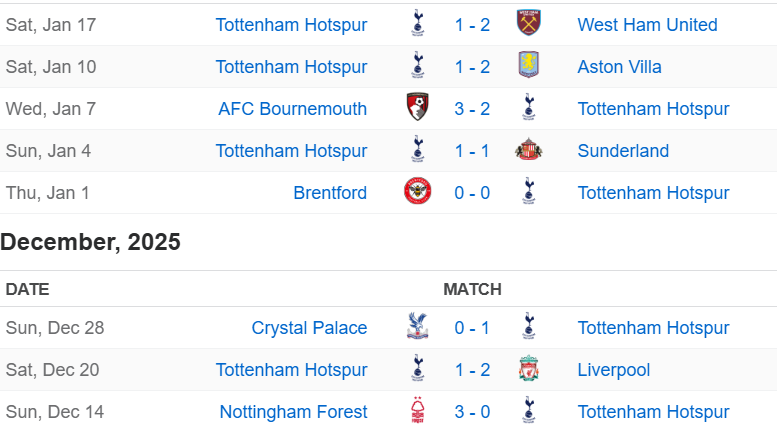
Task: Click the Crystal Palace eagle crest icon
Action: click(x=418, y=326)
